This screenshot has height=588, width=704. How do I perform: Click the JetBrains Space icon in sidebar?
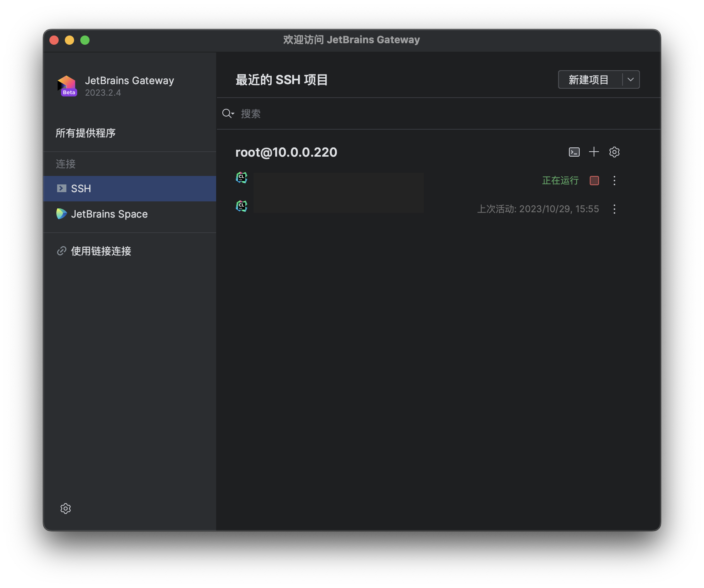(62, 214)
